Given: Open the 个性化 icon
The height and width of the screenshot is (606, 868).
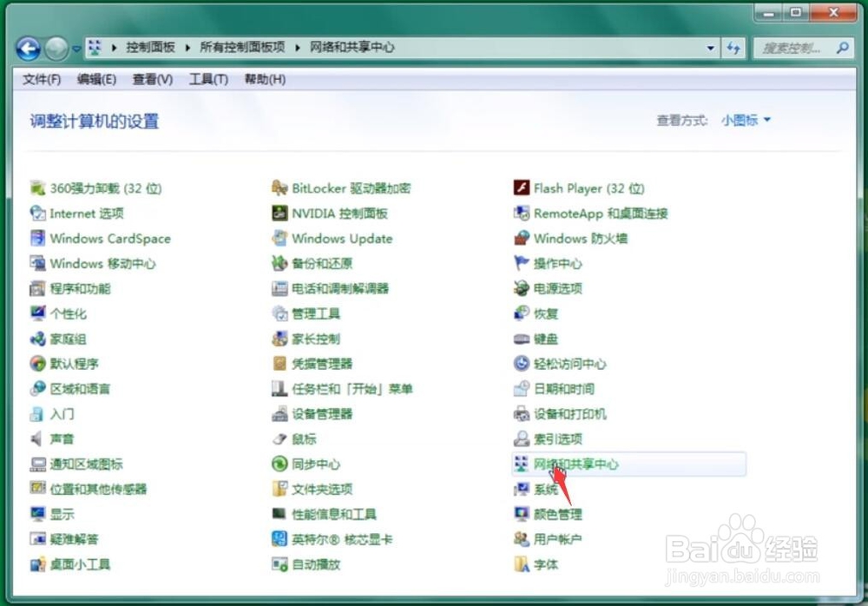Looking at the screenshot, I should click(x=37, y=313).
